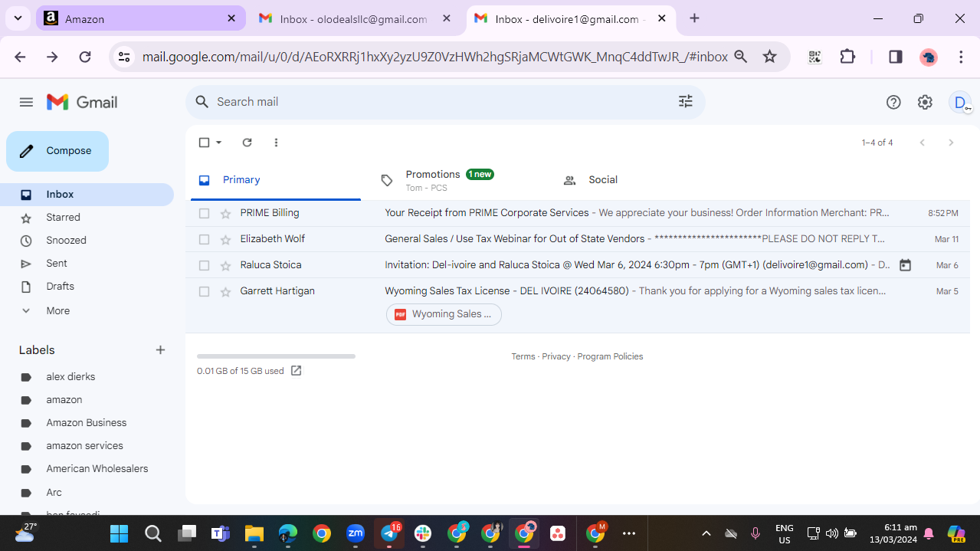This screenshot has width=980, height=551.
Task: Open the tab search dropdown arrow in Chrome
Action: (x=18, y=18)
